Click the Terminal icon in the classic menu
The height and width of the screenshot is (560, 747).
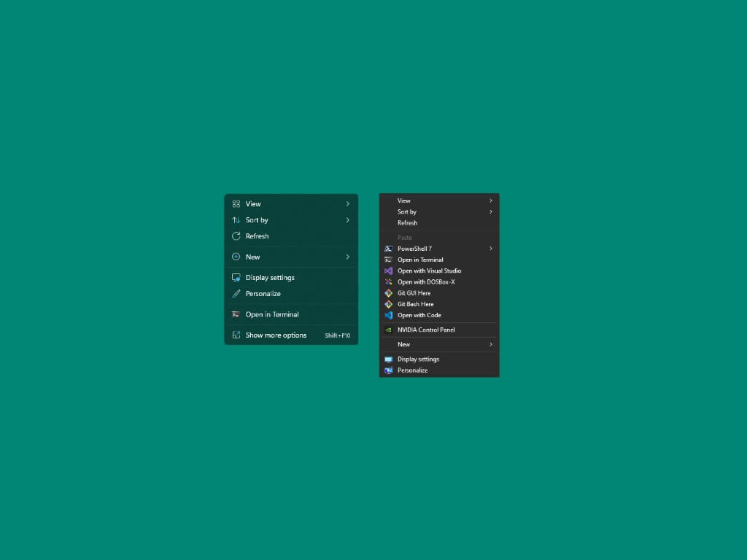(x=388, y=260)
